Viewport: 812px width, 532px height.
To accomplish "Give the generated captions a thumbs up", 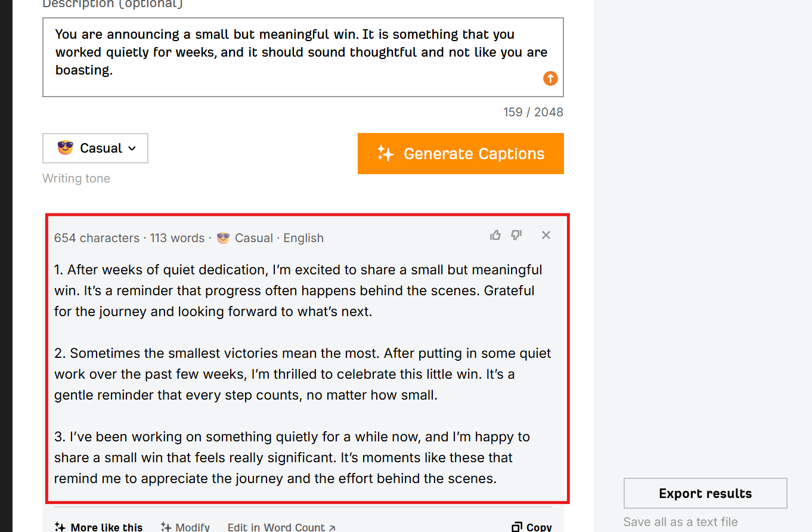I will (x=495, y=235).
